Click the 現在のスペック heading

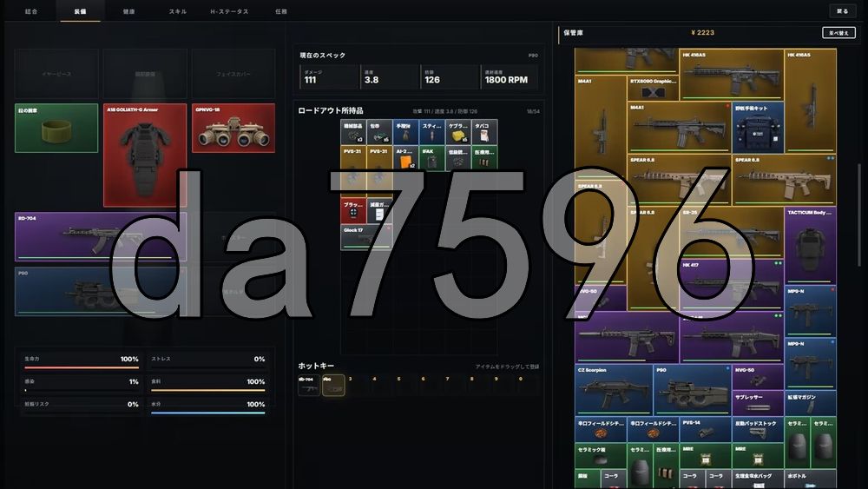pyautogui.click(x=322, y=56)
